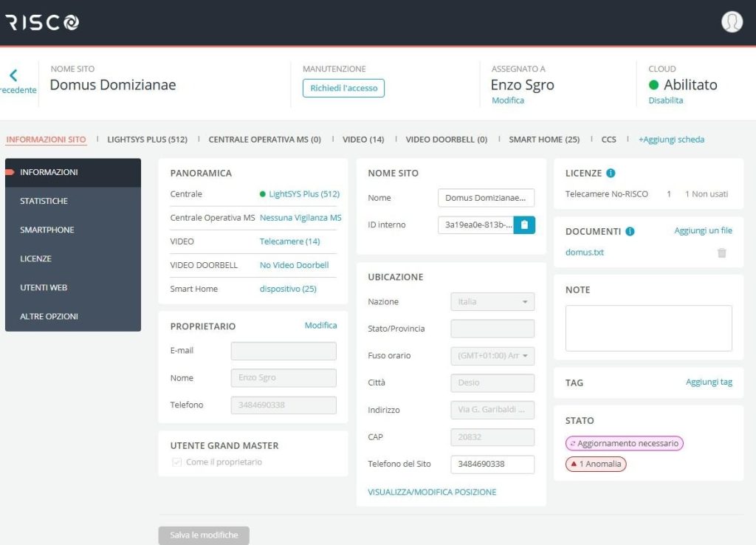Open the SMART HOME (25) tab
Screen dimensions: 756x545
click(544, 140)
